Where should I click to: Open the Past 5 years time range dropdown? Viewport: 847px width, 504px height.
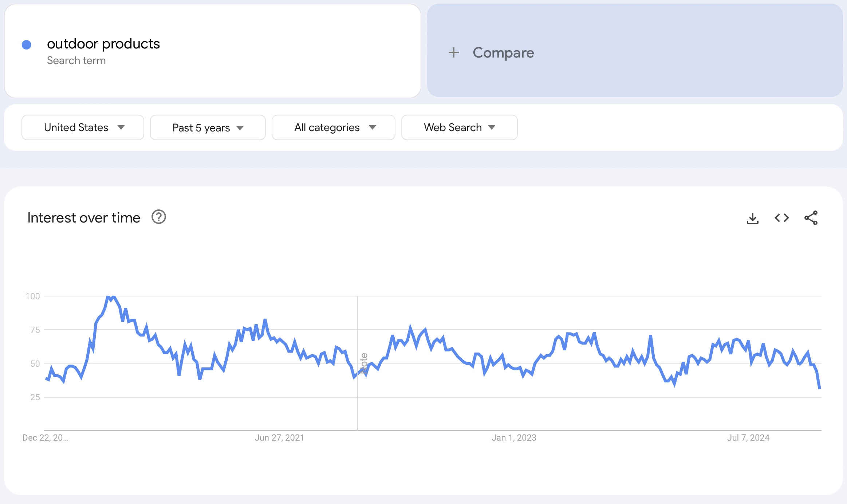(208, 127)
